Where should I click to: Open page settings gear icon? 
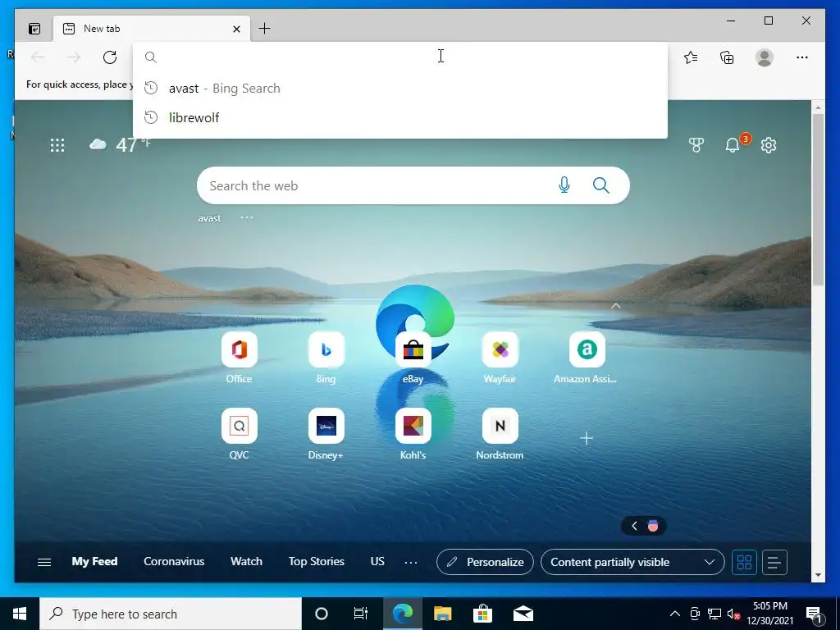click(769, 145)
